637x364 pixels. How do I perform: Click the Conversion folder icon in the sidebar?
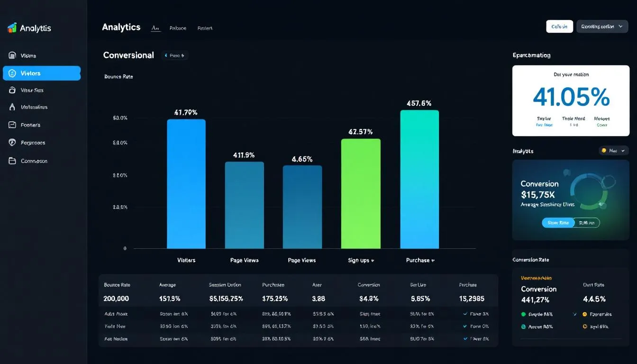[12, 161]
